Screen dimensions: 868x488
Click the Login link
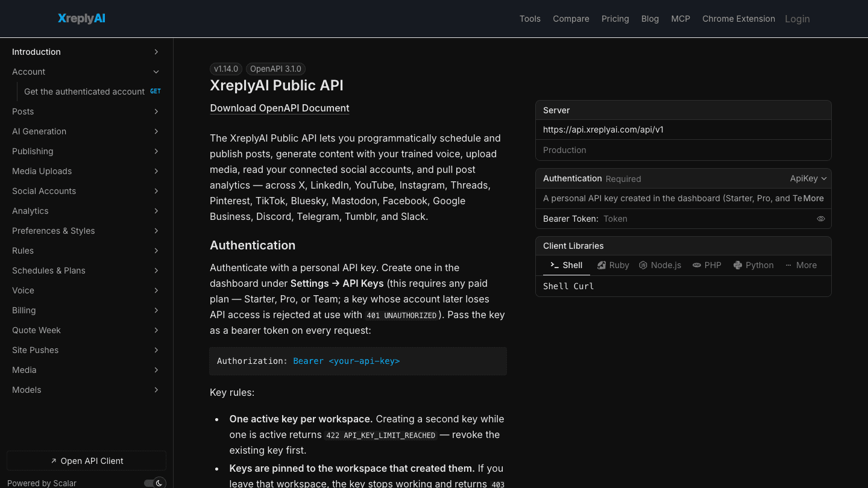pyautogui.click(x=797, y=19)
